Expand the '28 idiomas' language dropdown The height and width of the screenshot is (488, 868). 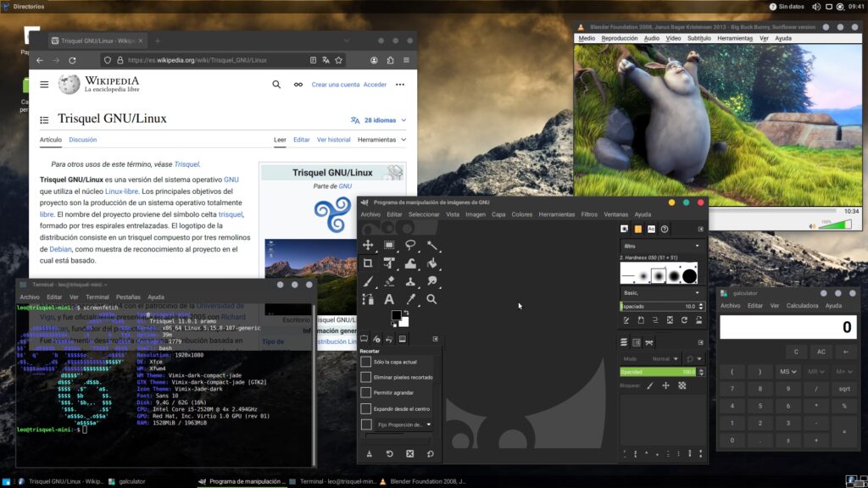pyautogui.click(x=379, y=120)
